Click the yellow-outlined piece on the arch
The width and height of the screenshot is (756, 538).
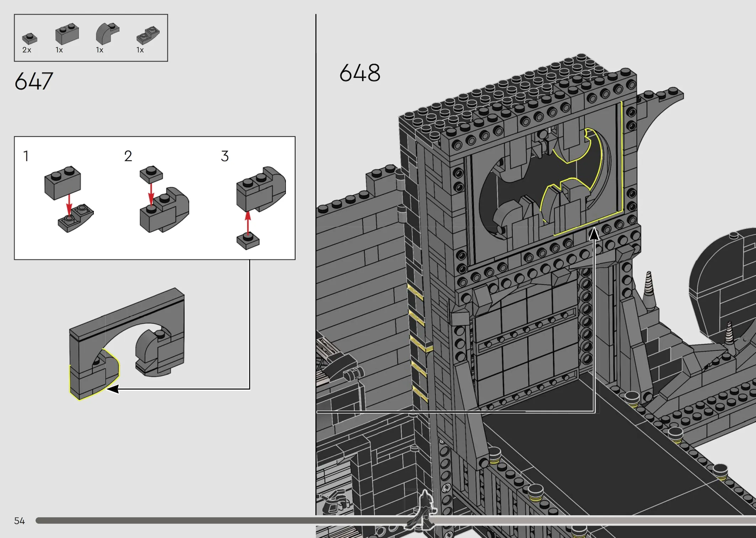94,375
